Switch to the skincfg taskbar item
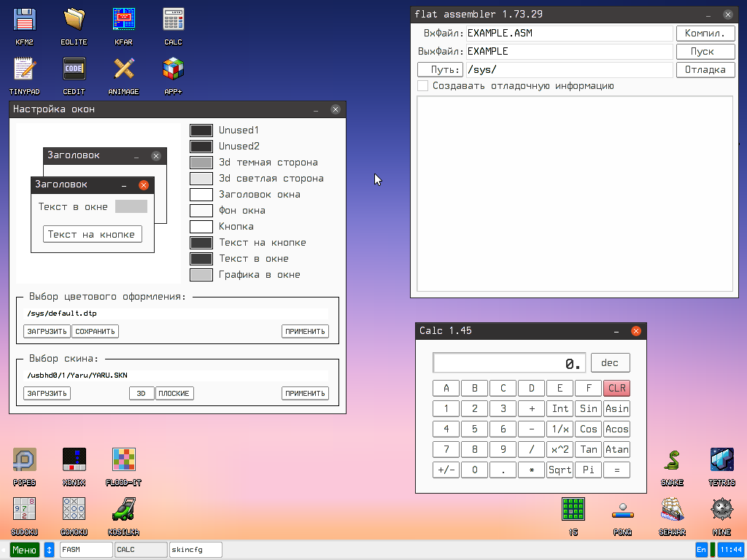The width and height of the screenshot is (747, 560). click(x=196, y=550)
